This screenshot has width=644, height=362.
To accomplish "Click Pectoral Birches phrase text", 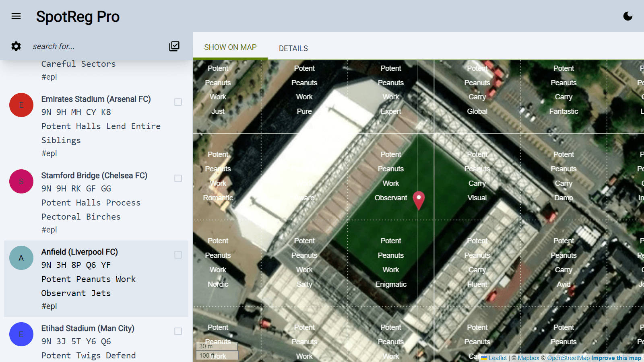I will 81,217.
